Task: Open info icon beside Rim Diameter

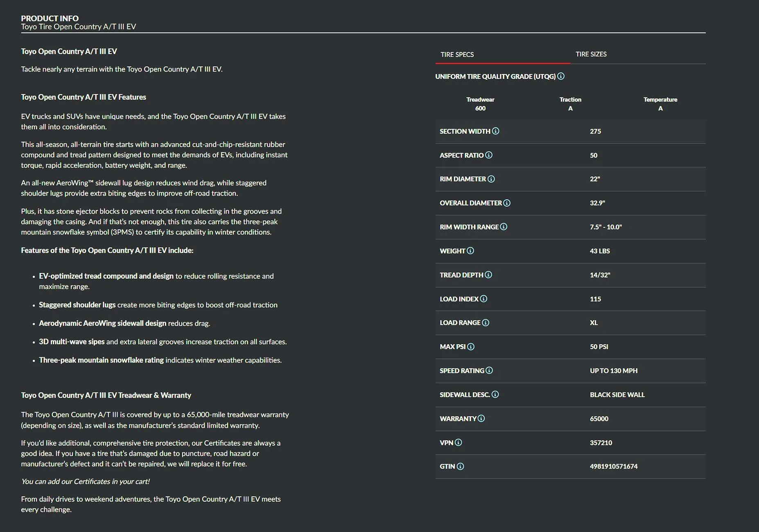Action: coord(491,179)
